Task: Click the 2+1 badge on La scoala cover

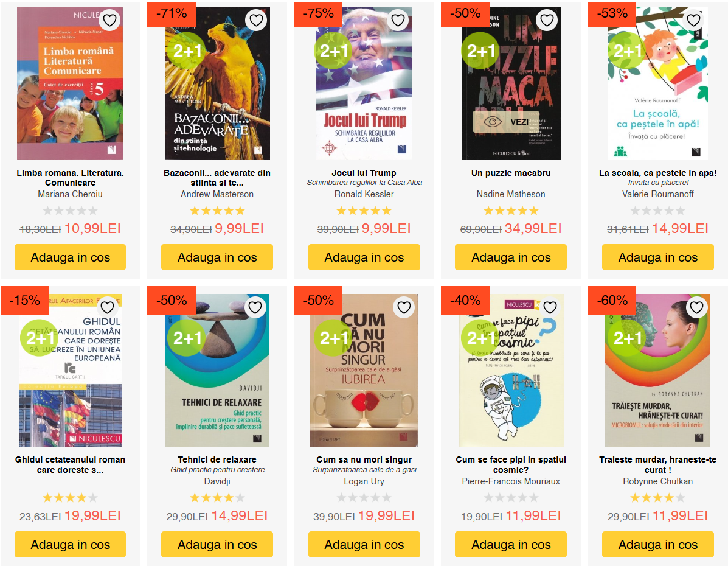Action: click(x=627, y=51)
